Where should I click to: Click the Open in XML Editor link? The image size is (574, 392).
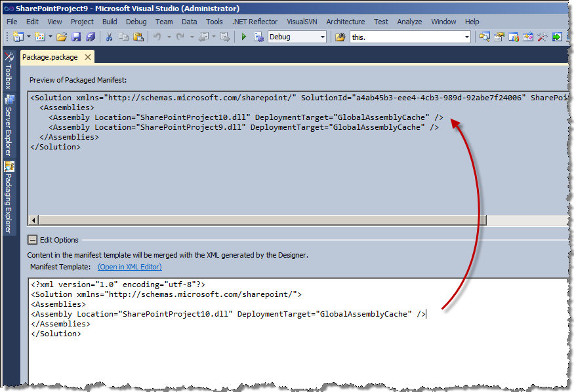pos(130,267)
